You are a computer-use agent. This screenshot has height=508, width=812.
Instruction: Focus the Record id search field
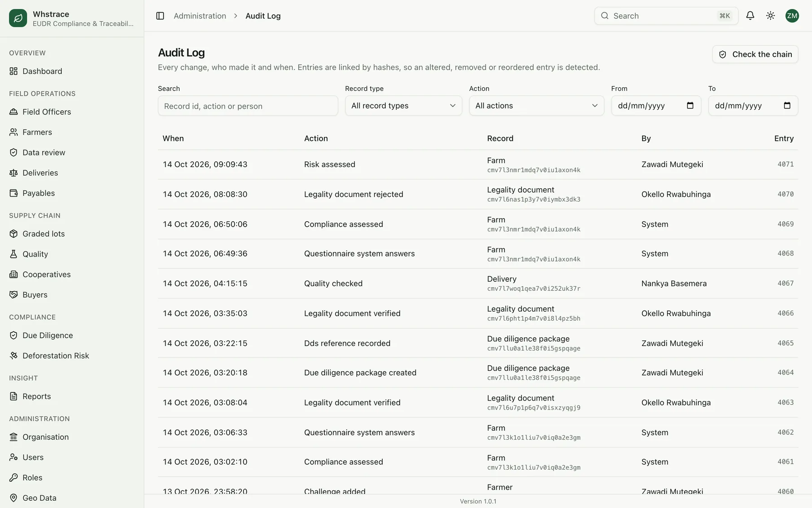click(248, 106)
